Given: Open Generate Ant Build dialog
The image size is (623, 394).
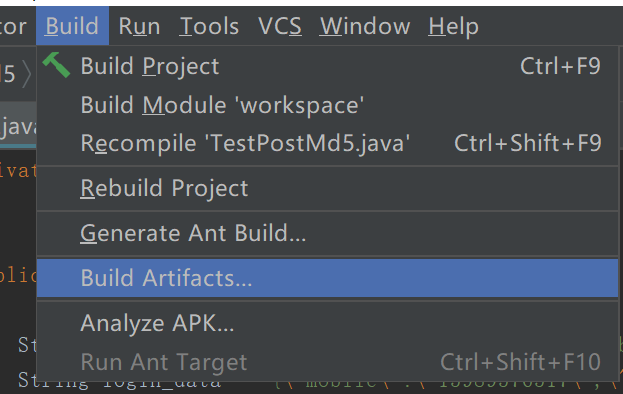Looking at the screenshot, I should point(327,233).
